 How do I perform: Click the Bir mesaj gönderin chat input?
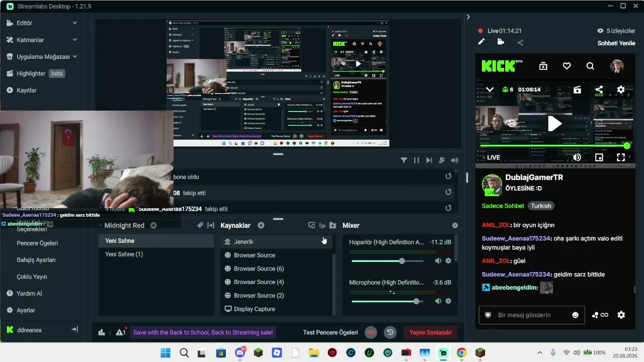click(532, 315)
